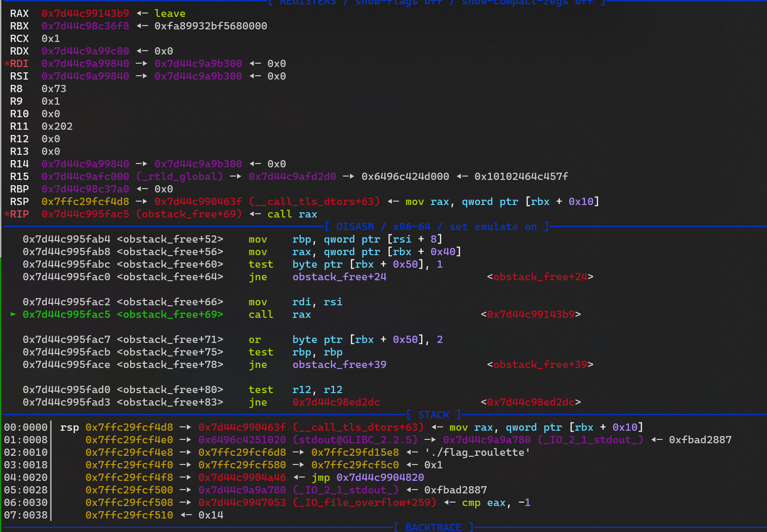
Task: Click the cmp eax, -1 instruction in stack
Action: point(496,503)
